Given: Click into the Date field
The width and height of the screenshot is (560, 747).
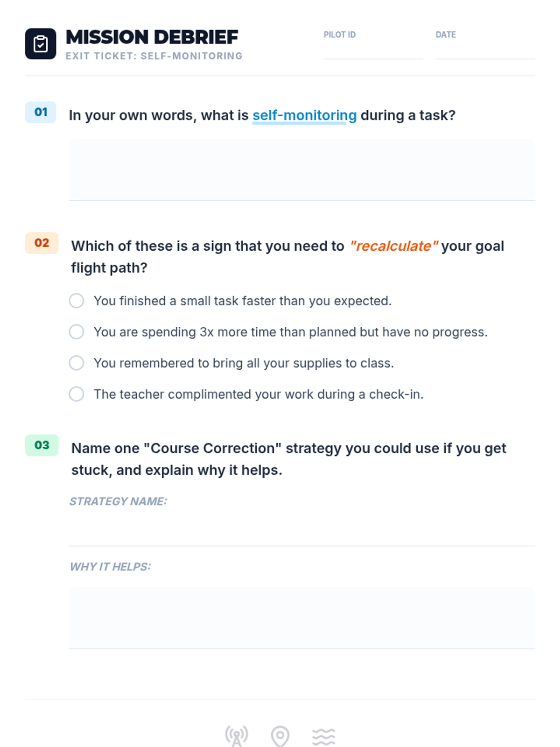Looking at the screenshot, I should tap(485, 50).
